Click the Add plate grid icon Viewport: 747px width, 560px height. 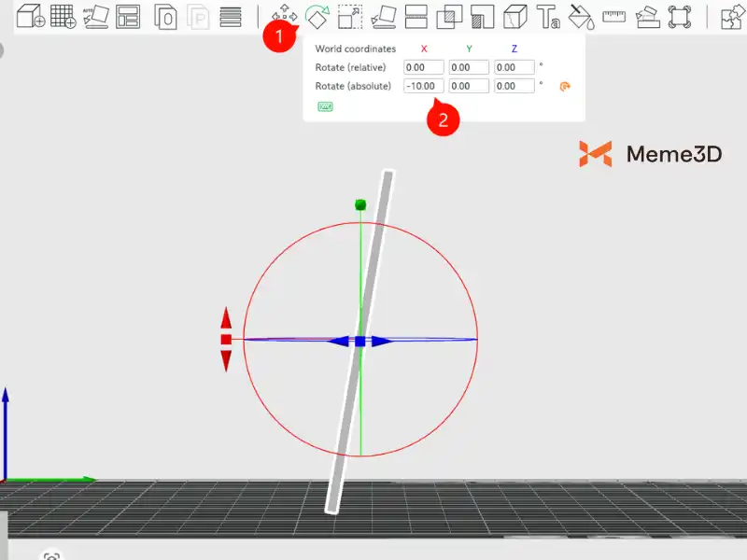pyautogui.click(x=63, y=17)
